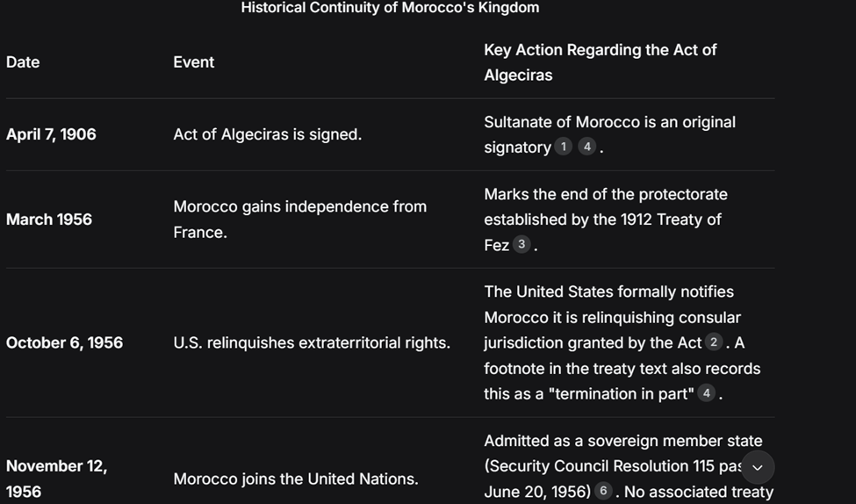Click "Morocco joins the United Nations." event

pos(295,479)
